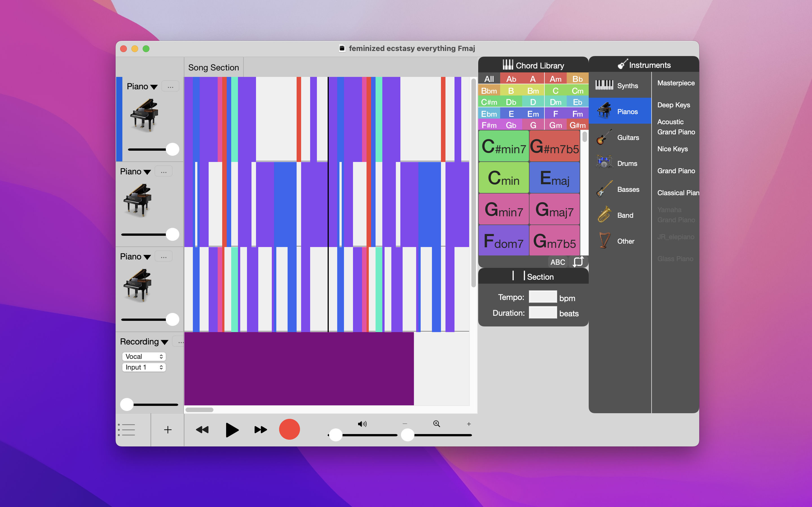Select the Song Section tab
Viewport: 812px width, 507px height.
(x=213, y=67)
